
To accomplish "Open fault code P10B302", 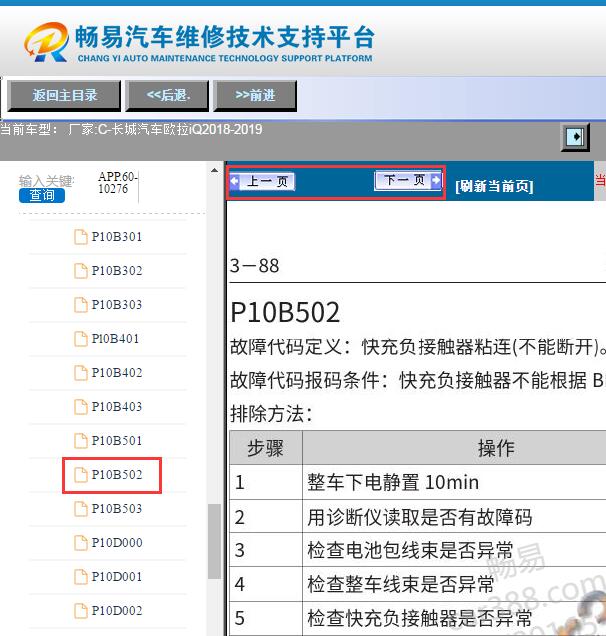I will pyautogui.click(x=117, y=271).
